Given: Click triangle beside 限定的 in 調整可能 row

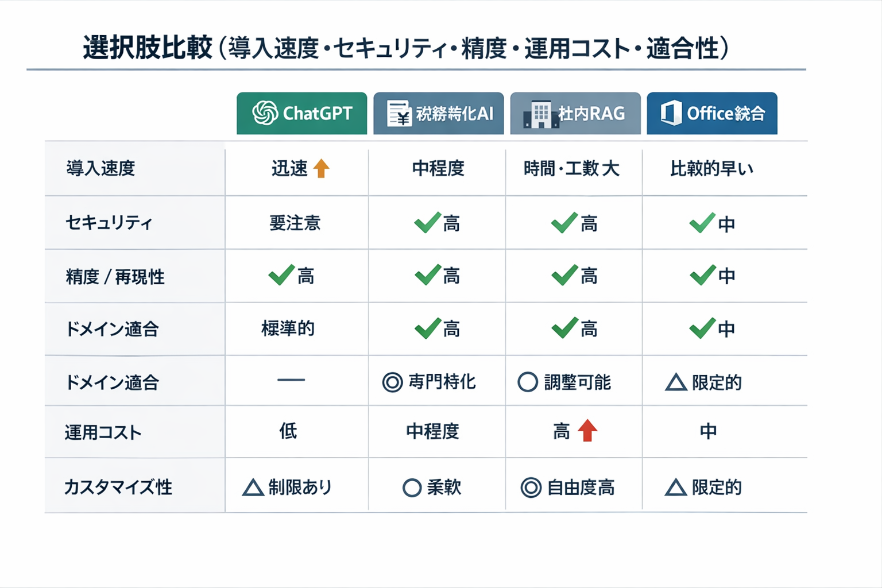Looking at the screenshot, I should [676, 382].
